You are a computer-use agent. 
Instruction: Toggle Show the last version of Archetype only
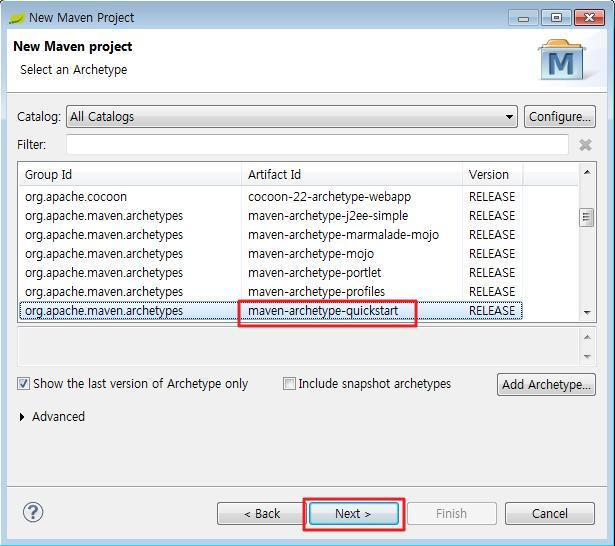[x=133, y=384]
